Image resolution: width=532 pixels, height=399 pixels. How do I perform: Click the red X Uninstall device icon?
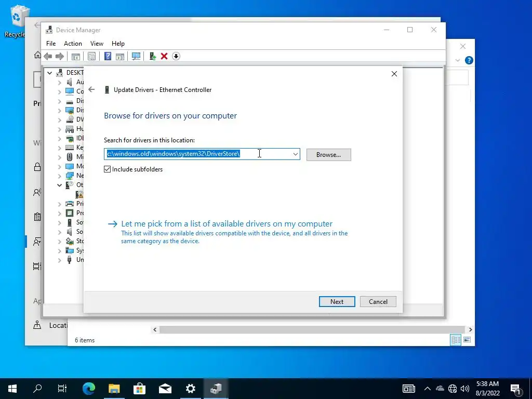pyautogui.click(x=164, y=56)
